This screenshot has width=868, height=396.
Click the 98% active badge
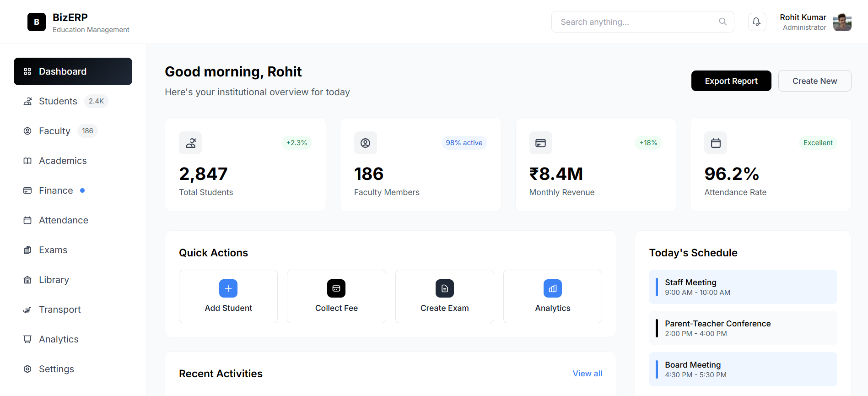(464, 143)
